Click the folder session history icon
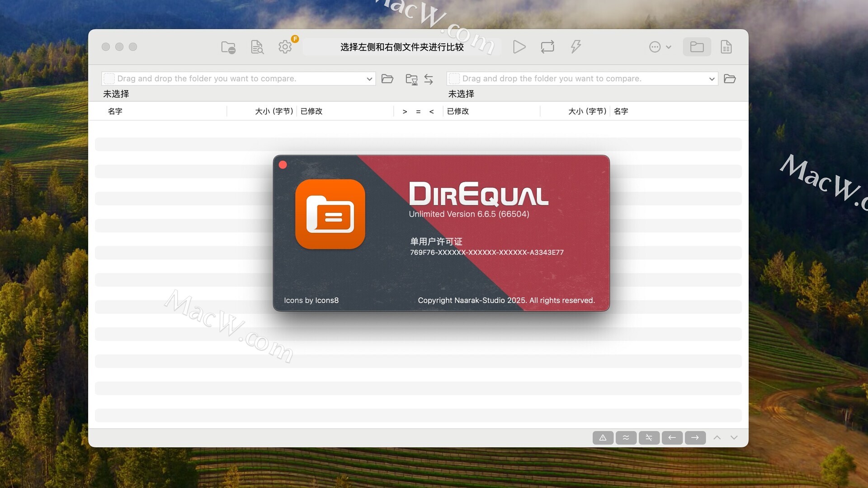Viewport: 868px width, 488px height. click(411, 79)
